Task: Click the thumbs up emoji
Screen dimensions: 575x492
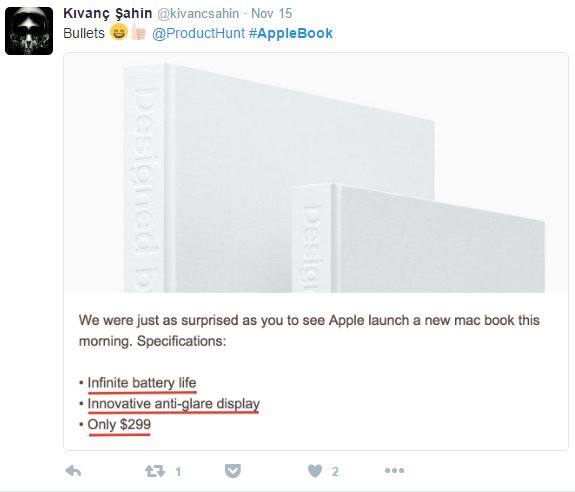Action: [x=139, y=32]
